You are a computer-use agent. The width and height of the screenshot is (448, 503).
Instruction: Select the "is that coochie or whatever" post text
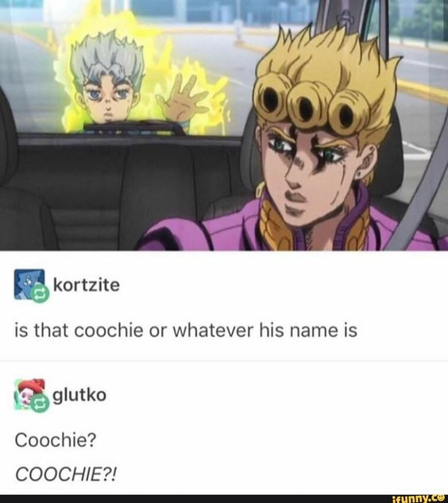(x=186, y=330)
